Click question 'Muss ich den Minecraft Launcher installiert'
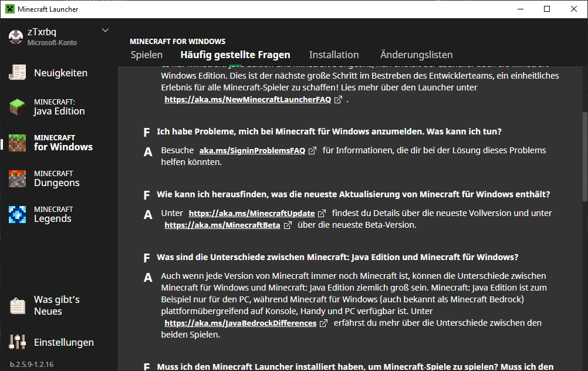588x371 pixels. [x=355, y=366]
